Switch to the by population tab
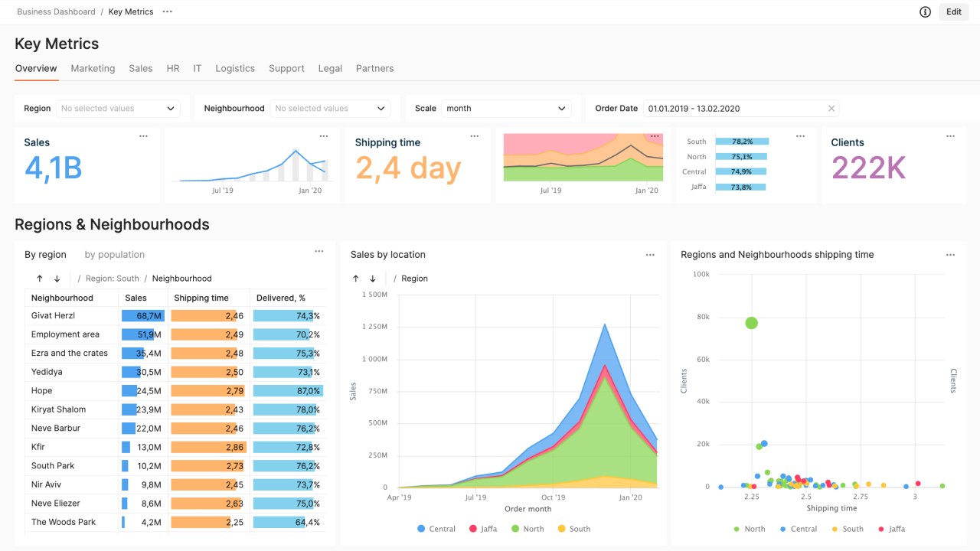980x551 pixels. click(x=114, y=255)
